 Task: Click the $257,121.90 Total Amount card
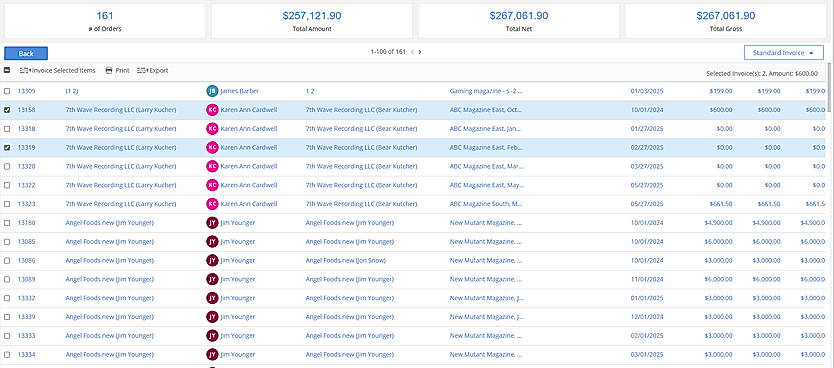point(312,21)
